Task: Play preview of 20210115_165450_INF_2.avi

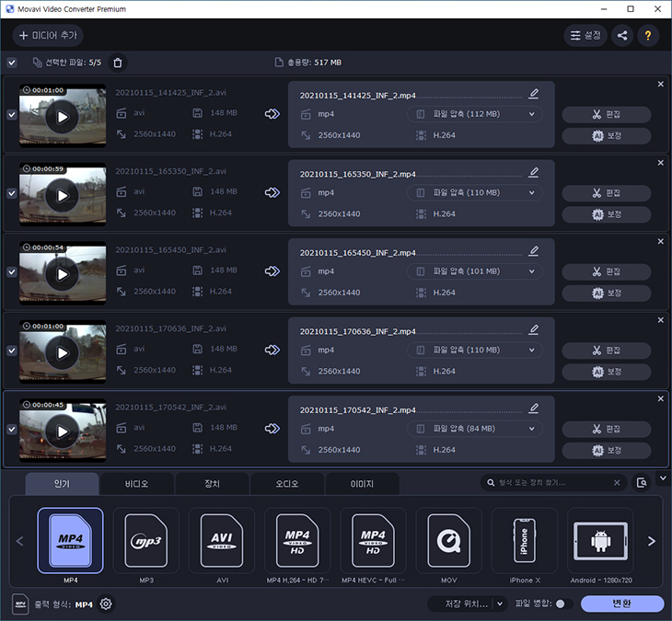Action: (63, 274)
